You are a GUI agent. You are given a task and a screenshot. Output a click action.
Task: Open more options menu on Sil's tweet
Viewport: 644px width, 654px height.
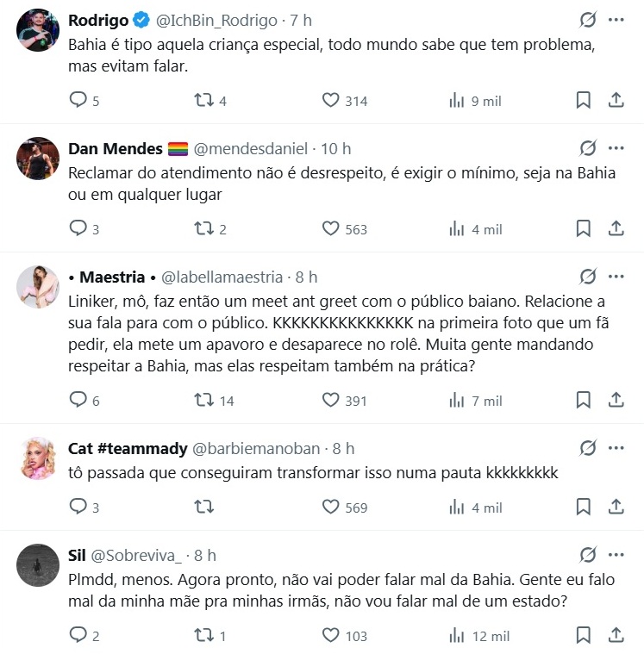(616, 555)
